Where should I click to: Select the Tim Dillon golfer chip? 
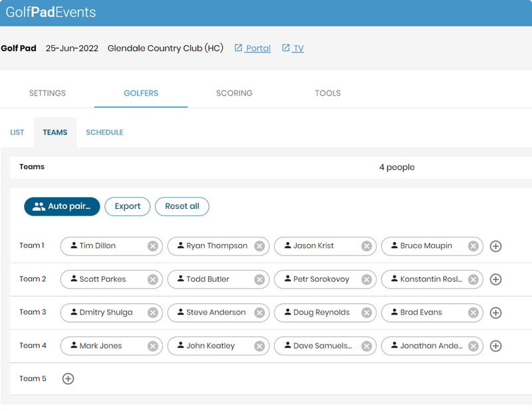(111, 246)
